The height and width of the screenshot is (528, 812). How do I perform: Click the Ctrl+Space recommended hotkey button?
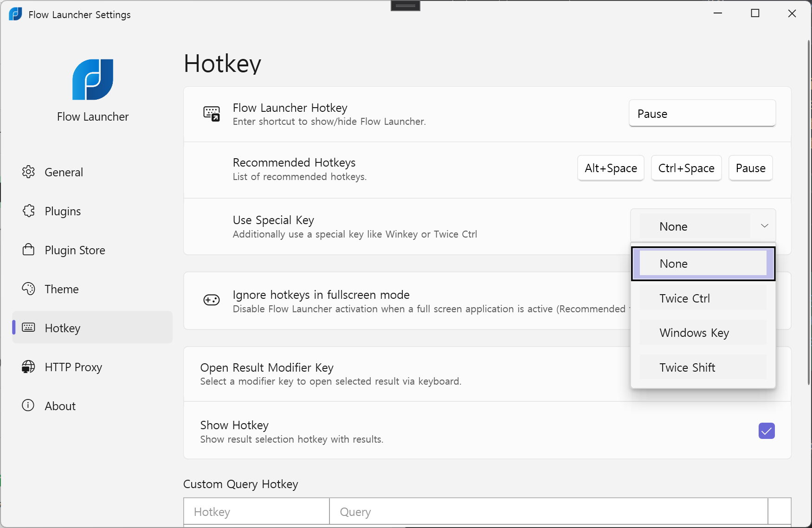(686, 168)
